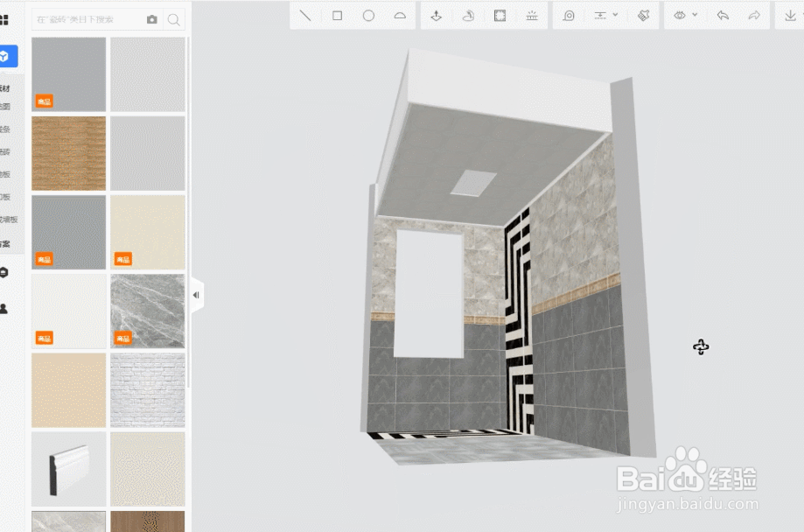
Task: Select the arc shape tool
Action: [400, 16]
